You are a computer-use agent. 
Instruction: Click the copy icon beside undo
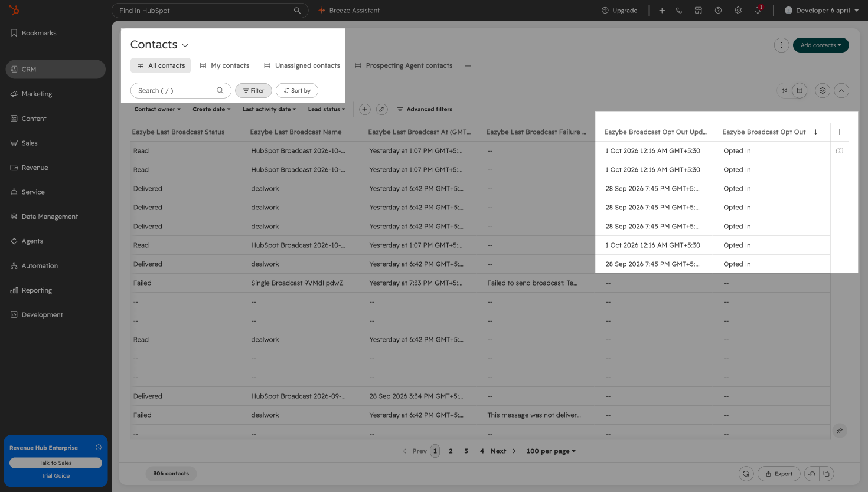click(827, 474)
